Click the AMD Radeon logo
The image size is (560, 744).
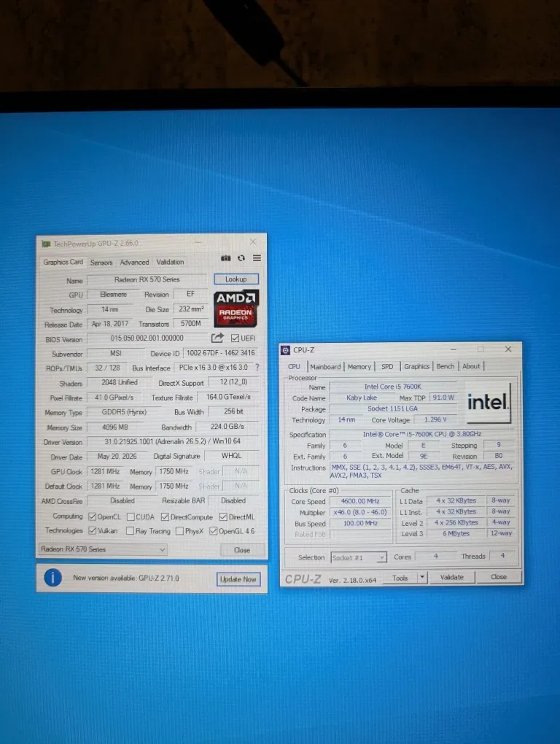tap(236, 308)
